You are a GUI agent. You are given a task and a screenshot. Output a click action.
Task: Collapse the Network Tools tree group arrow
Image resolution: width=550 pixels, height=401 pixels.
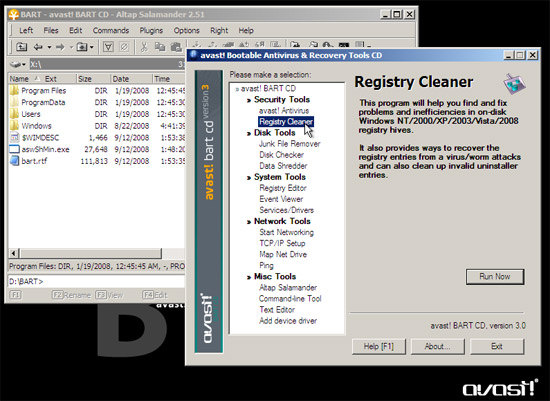pos(249,222)
